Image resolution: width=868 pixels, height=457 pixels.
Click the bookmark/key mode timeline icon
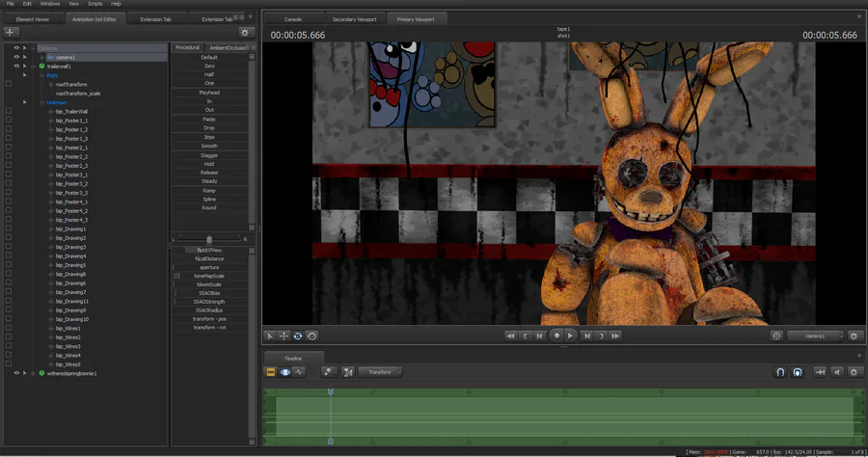tap(328, 372)
